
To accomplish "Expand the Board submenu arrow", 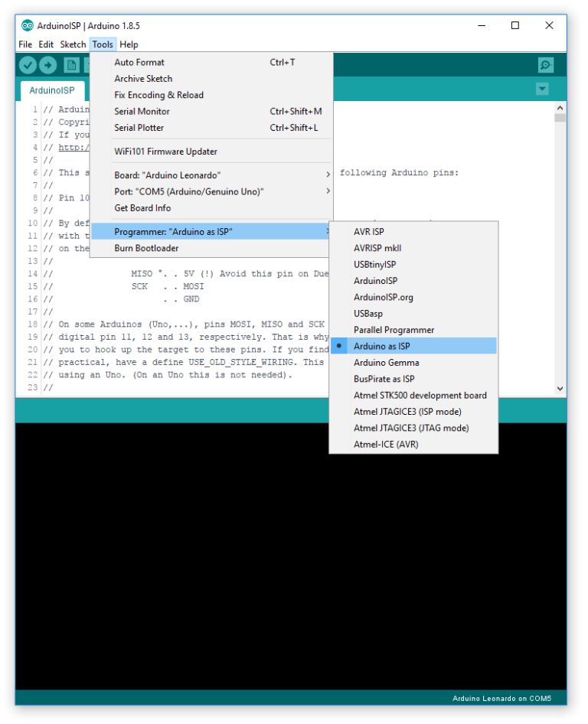I will point(328,174).
